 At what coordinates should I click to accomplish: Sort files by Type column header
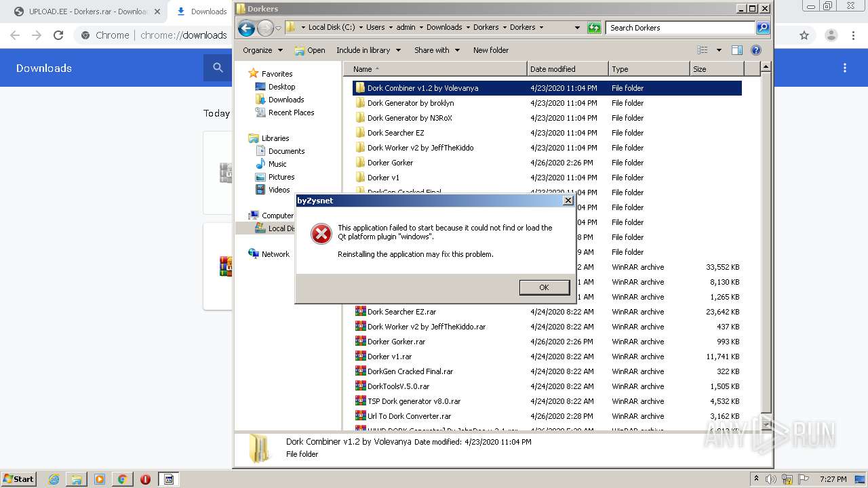[x=649, y=69]
